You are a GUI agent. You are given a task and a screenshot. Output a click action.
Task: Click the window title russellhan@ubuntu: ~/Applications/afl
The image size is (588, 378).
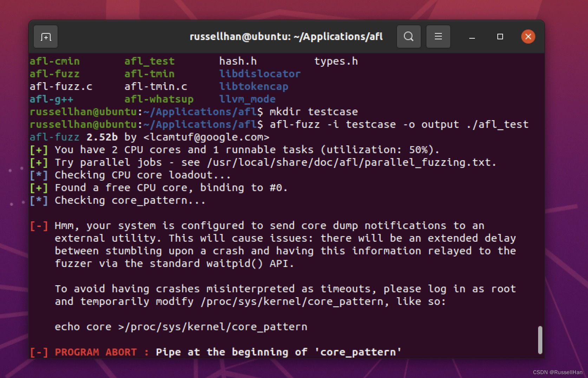[x=286, y=37]
